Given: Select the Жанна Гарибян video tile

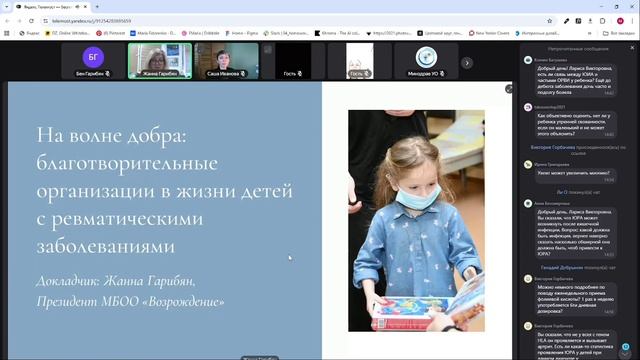Looking at the screenshot, I should [160, 61].
